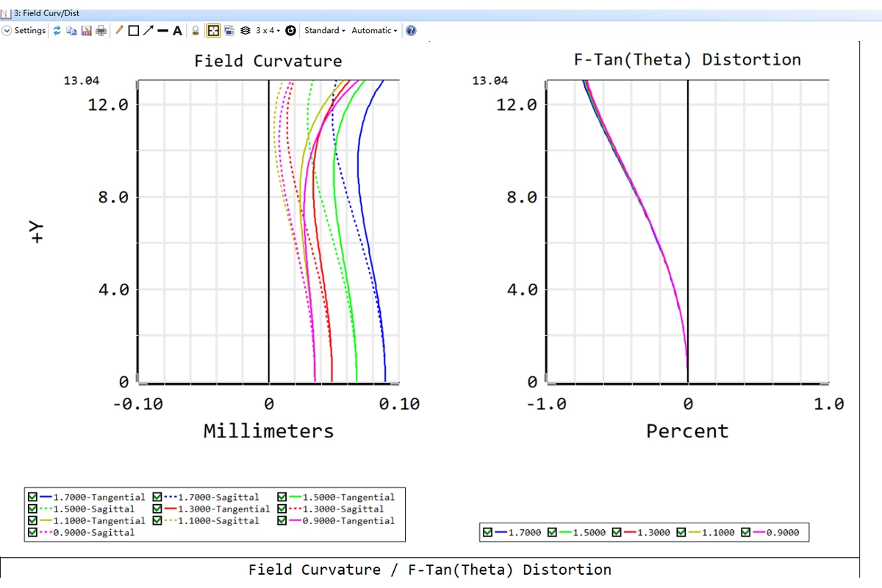
Task: Click the Field Curvature plot title
Action: coord(268,61)
